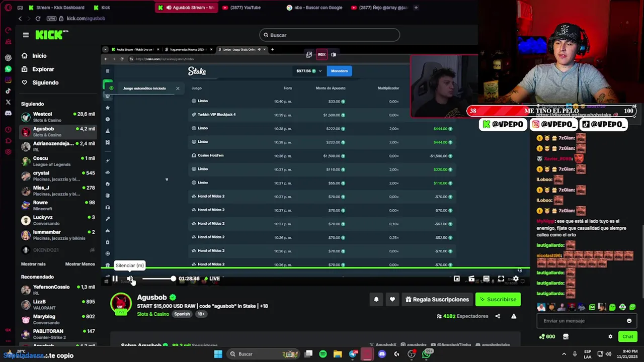Click the kick.com/agusbob address bar
The height and width of the screenshot is (362, 644).
point(86,19)
